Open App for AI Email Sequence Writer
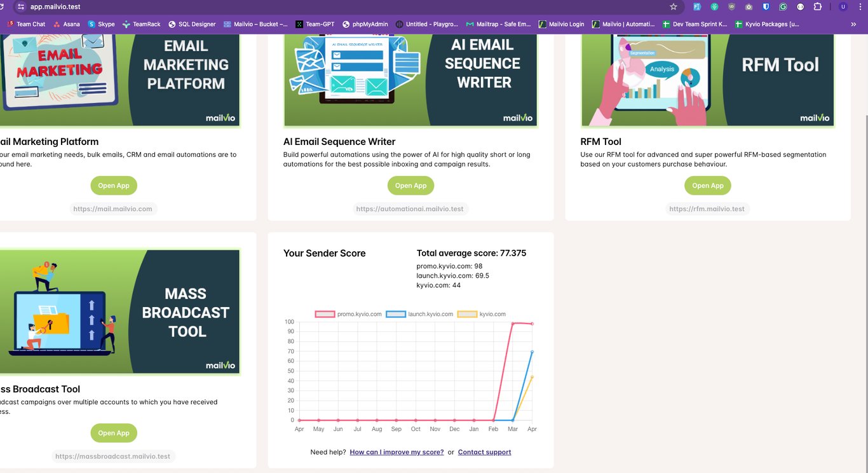This screenshot has width=868, height=473. (411, 186)
